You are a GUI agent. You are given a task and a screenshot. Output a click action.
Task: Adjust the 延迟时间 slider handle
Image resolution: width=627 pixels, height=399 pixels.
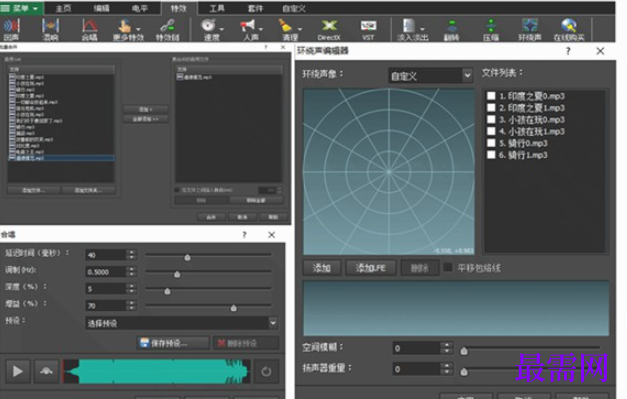click(x=188, y=257)
